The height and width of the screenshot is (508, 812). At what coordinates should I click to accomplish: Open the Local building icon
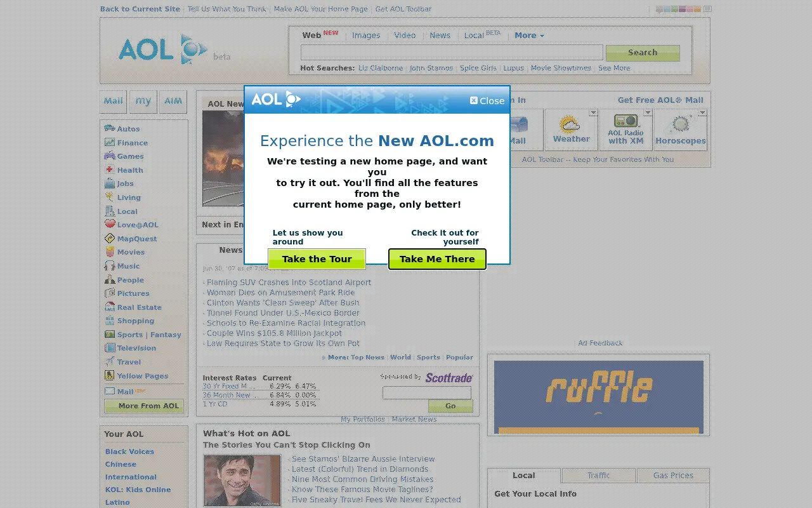pos(110,211)
